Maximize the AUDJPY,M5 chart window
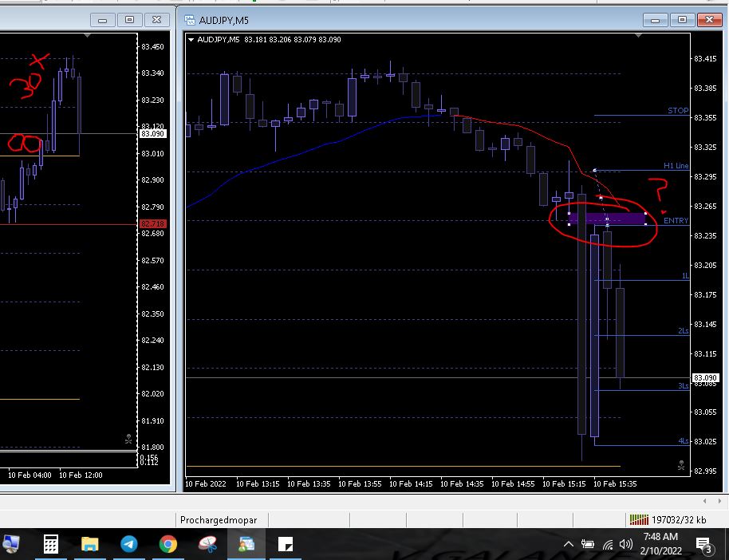 (x=682, y=20)
